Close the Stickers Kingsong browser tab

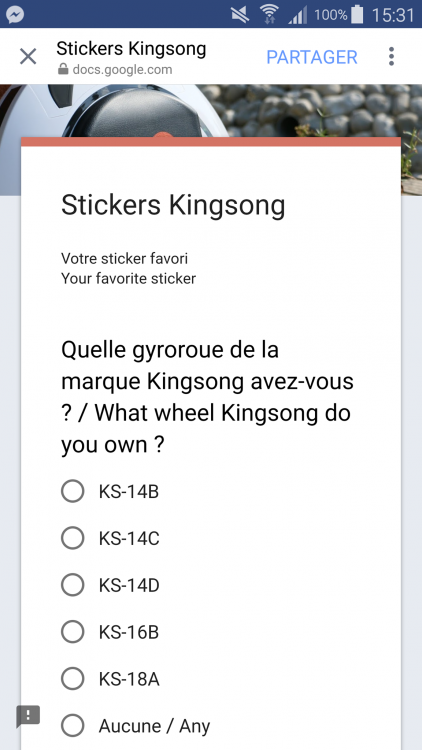tap(28, 57)
